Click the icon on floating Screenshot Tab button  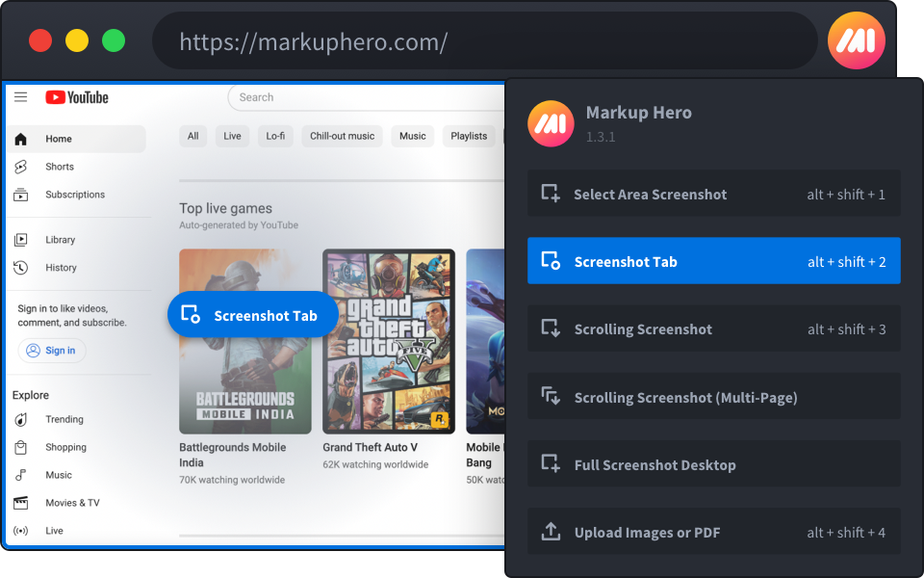pyautogui.click(x=191, y=314)
